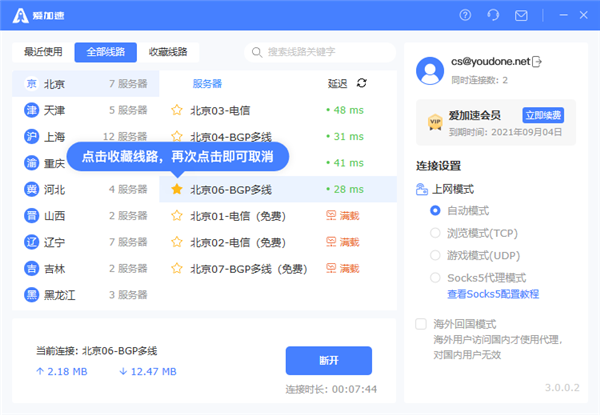Open the mail message icon

click(521, 16)
